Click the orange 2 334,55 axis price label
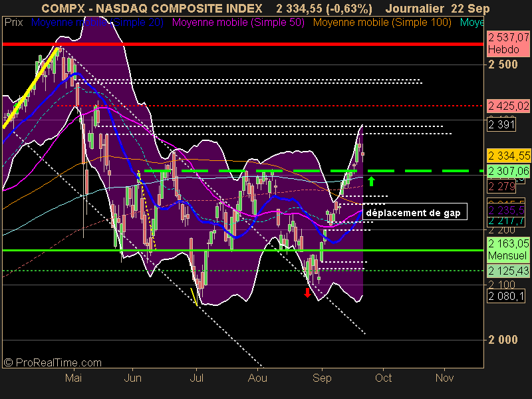 [508, 156]
